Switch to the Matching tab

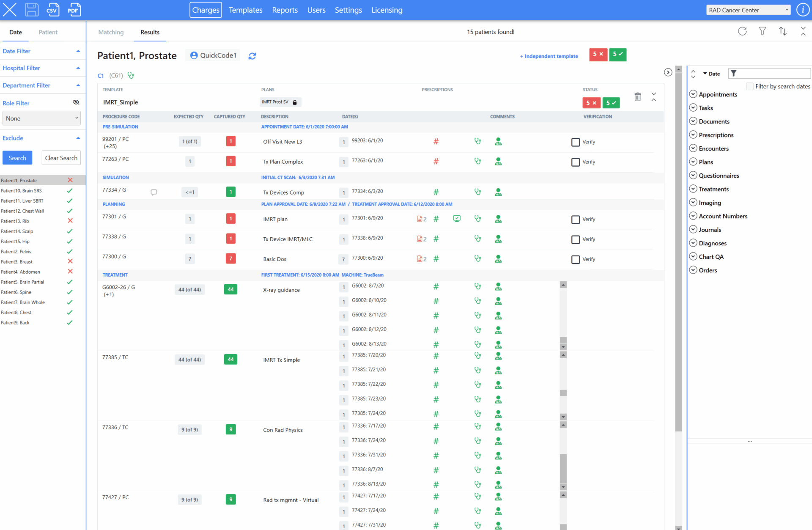point(111,32)
